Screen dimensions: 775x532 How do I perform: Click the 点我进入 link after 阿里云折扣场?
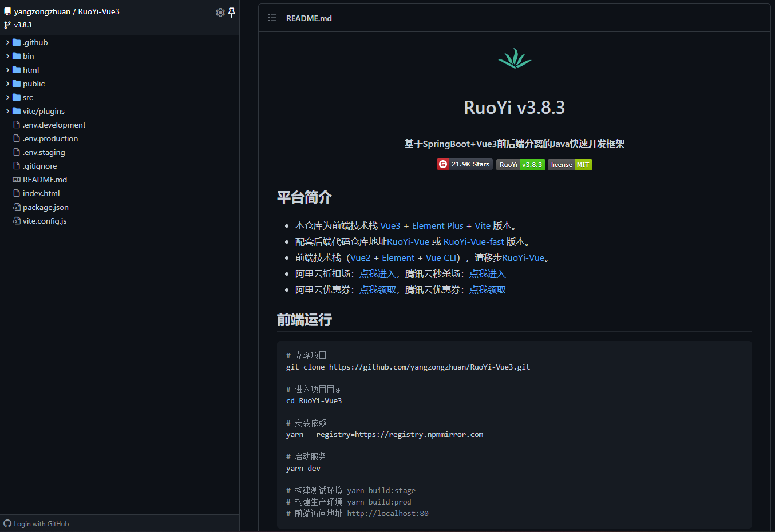pos(378,274)
